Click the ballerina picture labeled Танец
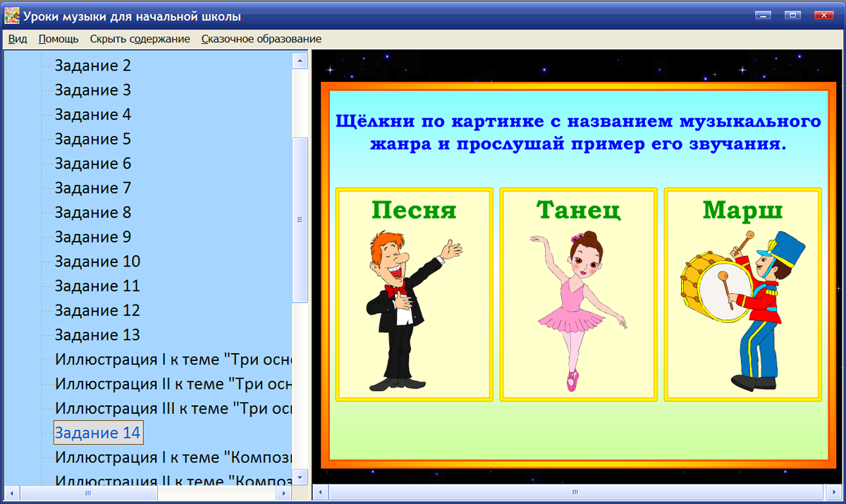 tap(578, 303)
